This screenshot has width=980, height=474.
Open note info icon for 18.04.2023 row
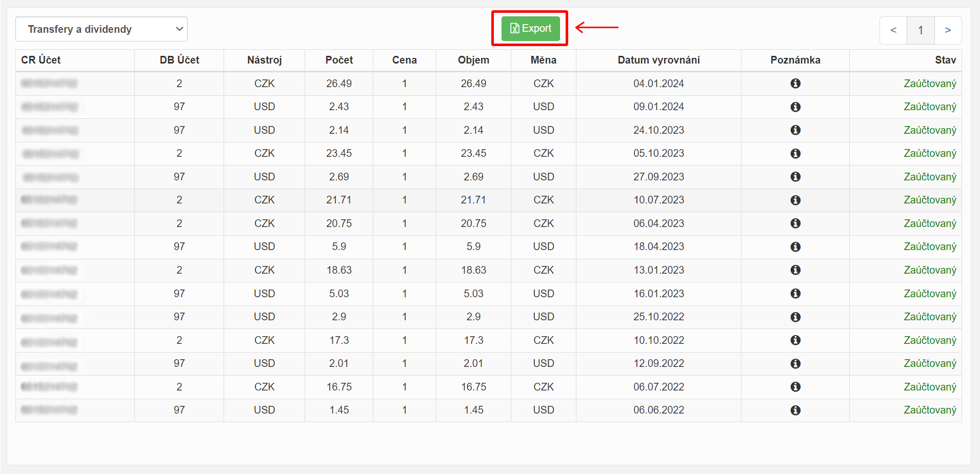795,246
